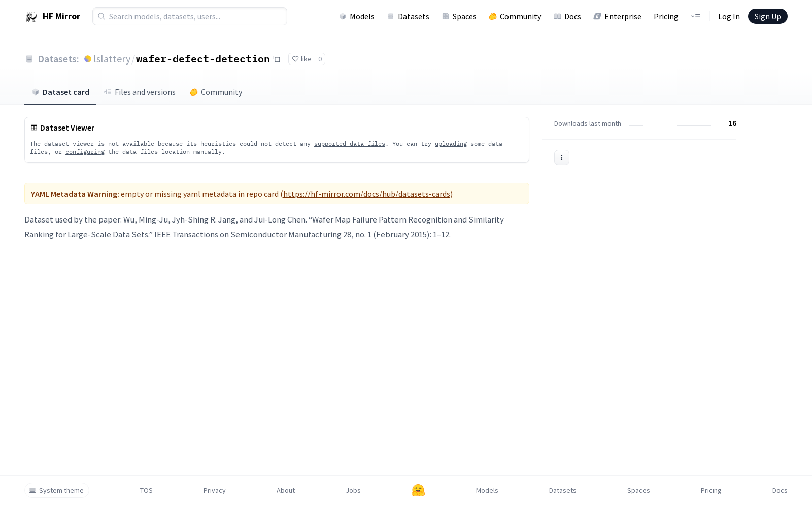
Task: Copy the dataset name with copy icon
Action: (277, 59)
